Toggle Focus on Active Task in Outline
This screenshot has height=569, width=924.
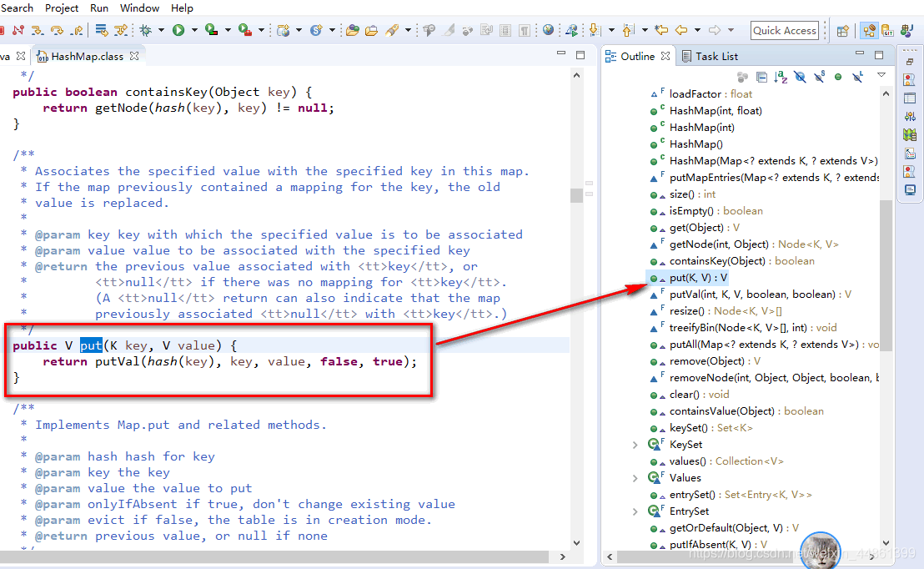(742, 78)
